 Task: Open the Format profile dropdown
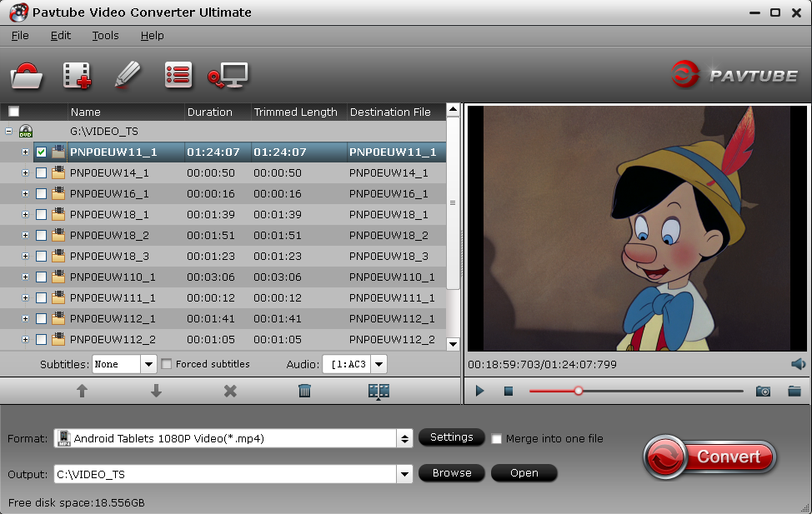(x=404, y=439)
